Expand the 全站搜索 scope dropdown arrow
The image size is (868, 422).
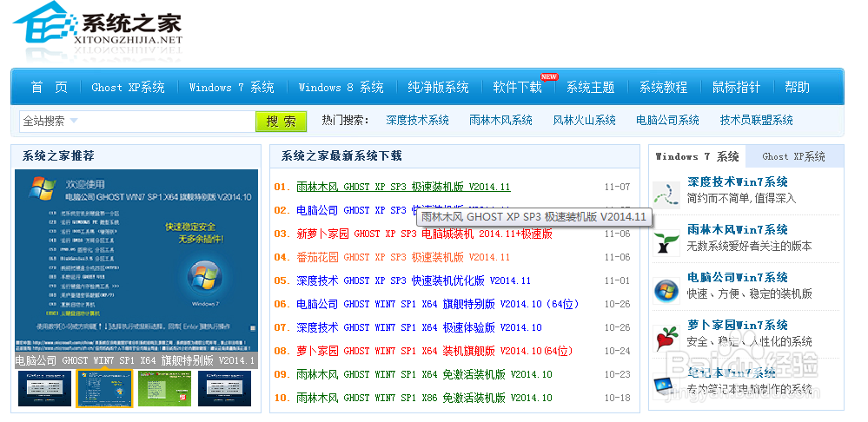(74, 121)
